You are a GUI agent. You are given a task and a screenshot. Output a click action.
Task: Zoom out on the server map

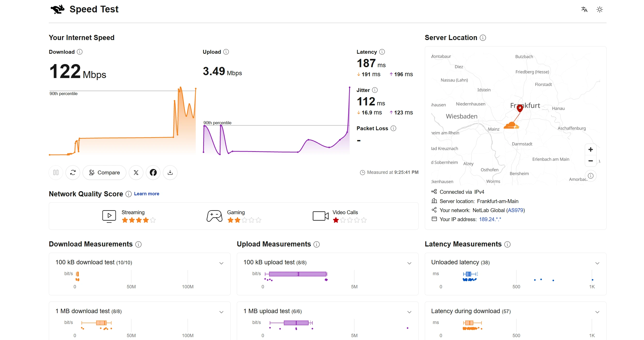[591, 161]
